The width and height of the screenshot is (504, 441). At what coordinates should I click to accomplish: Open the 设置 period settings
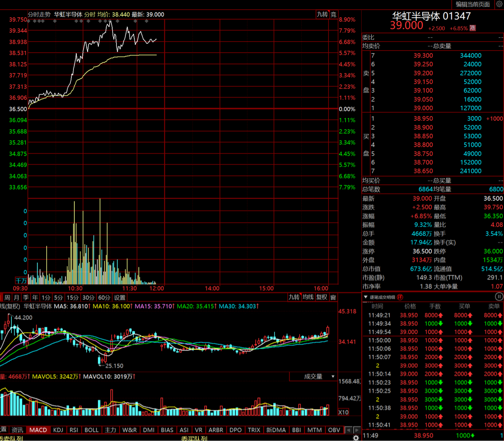[x=120, y=298]
